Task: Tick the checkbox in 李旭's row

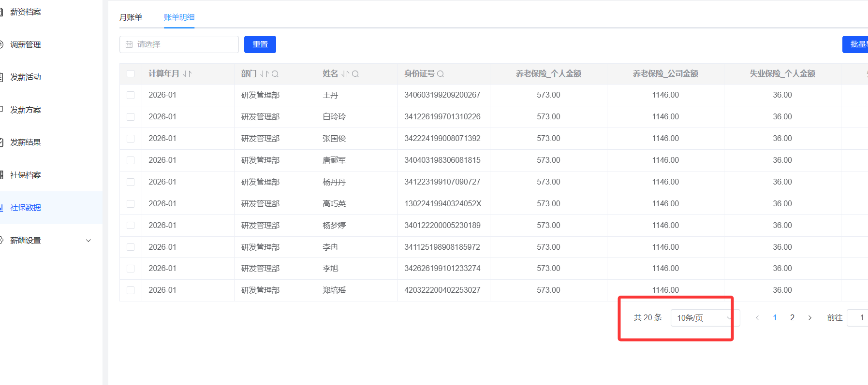Action: tap(131, 269)
